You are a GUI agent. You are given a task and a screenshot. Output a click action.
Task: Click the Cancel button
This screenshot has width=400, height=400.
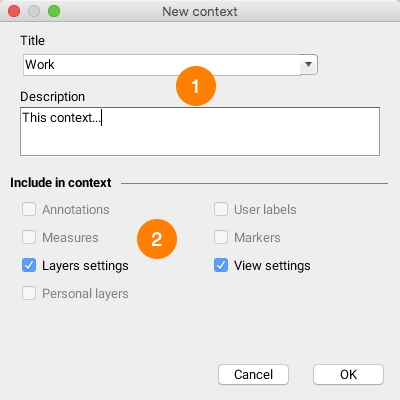pos(253,375)
